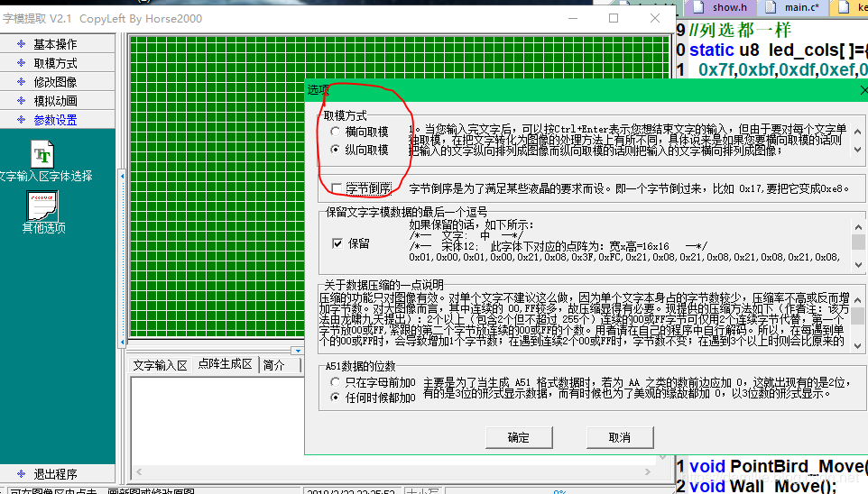Click the lower splitter arrow beside the grid

[x=123, y=343]
